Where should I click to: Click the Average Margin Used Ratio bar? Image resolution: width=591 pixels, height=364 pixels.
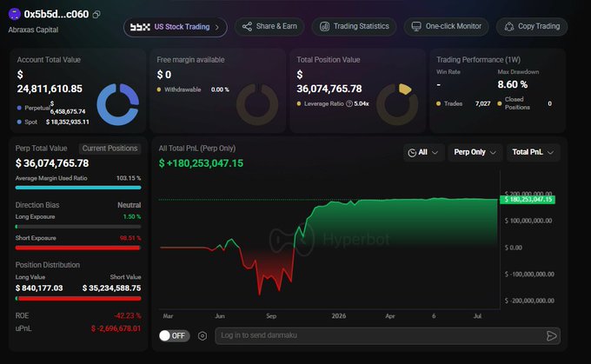pyautogui.click(x=78, y=188)
